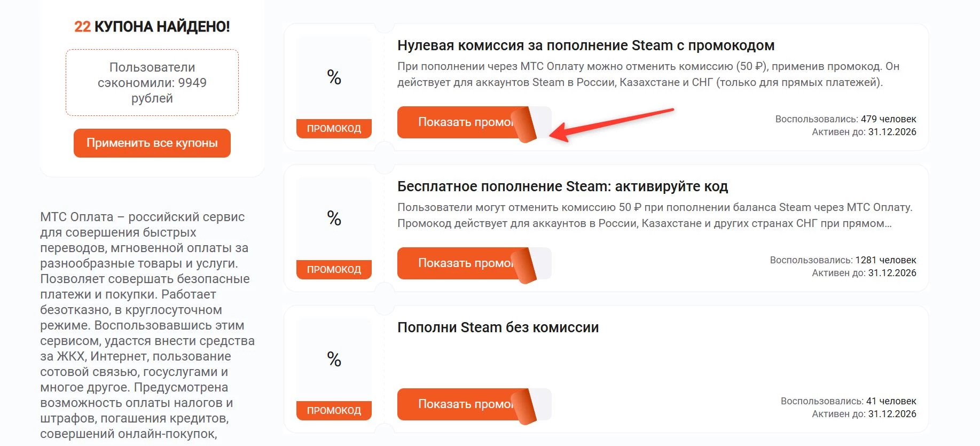Click the Пользователи сэкономили: 9949 рублей box
980x446 pixels.
pos(152,83)
